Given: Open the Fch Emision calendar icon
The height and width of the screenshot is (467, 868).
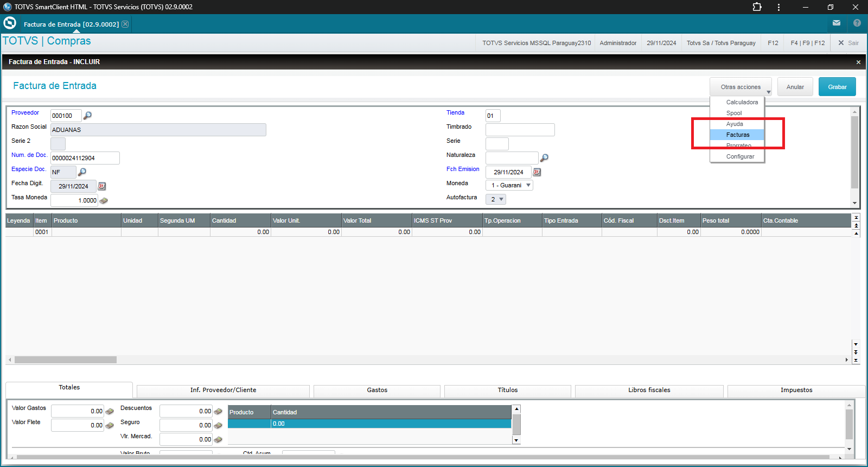Looking at the screenshot, I should coord(537,172).
